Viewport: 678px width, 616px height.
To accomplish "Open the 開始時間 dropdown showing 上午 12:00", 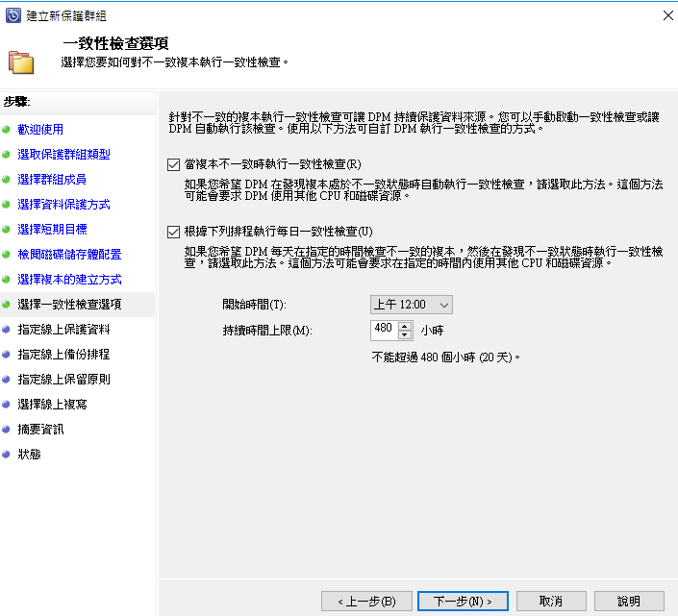I will pyautogui.click(x=412, y=305).
